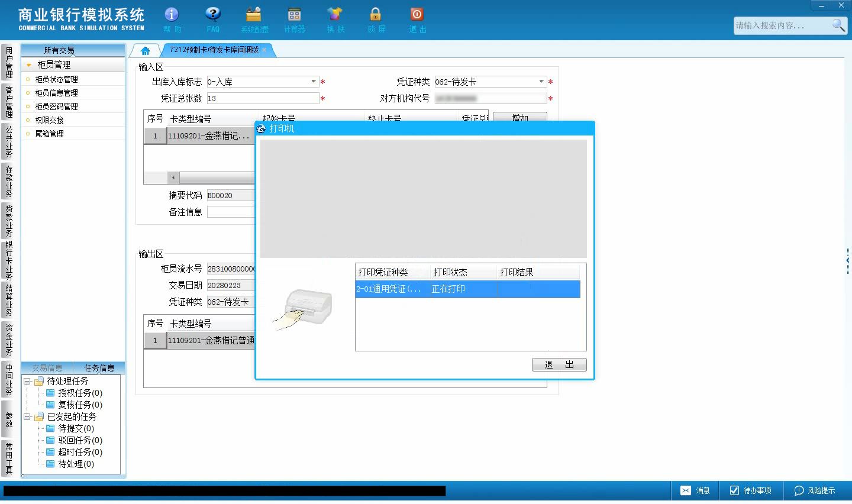Click the 所有交易 panel header
Screen dimensions: 852x504
73,50
